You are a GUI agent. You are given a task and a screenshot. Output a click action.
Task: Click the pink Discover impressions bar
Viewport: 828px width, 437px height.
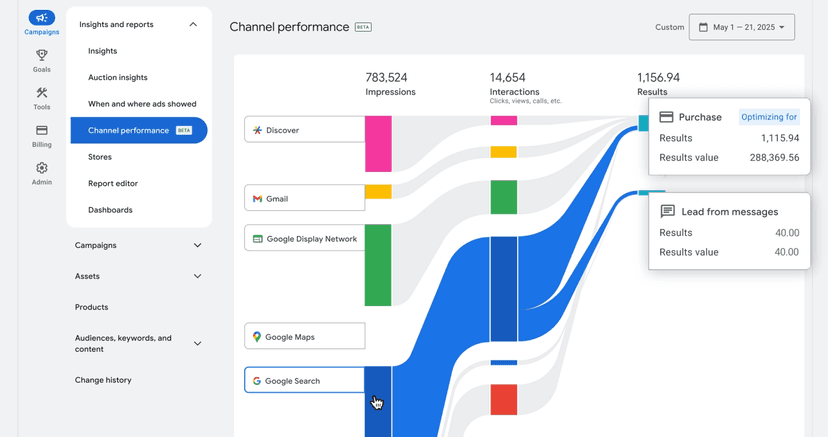coord(378,144)
